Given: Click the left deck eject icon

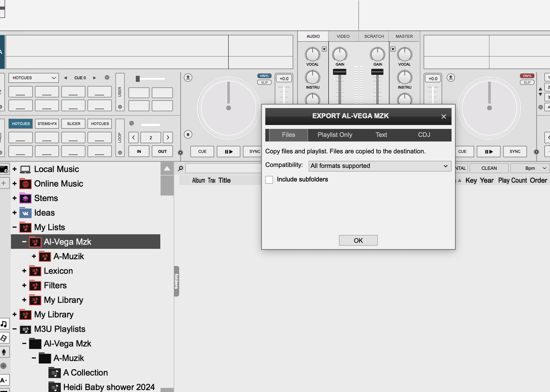Looking at the screenshot, I should pyautogui.click(x=188, y=78).
